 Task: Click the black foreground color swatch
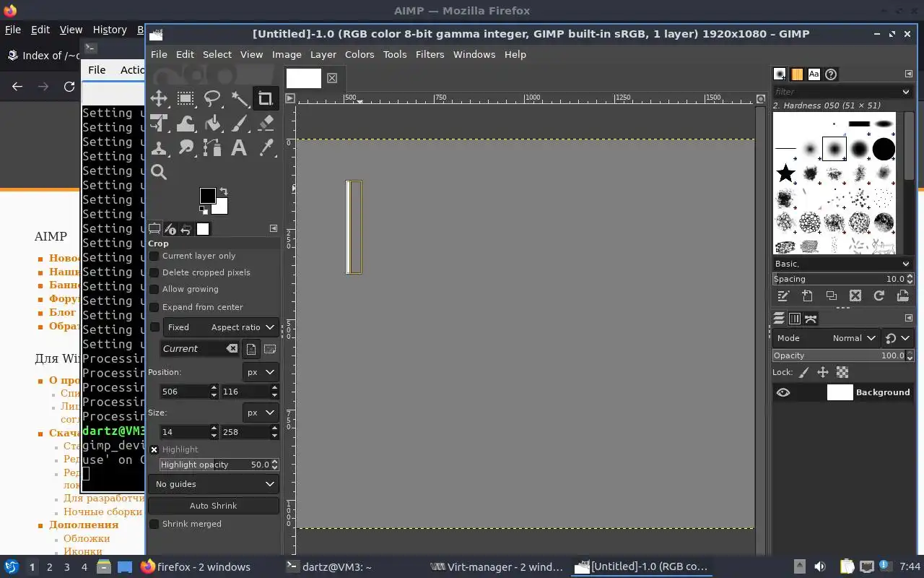click(x=207, y=195)
